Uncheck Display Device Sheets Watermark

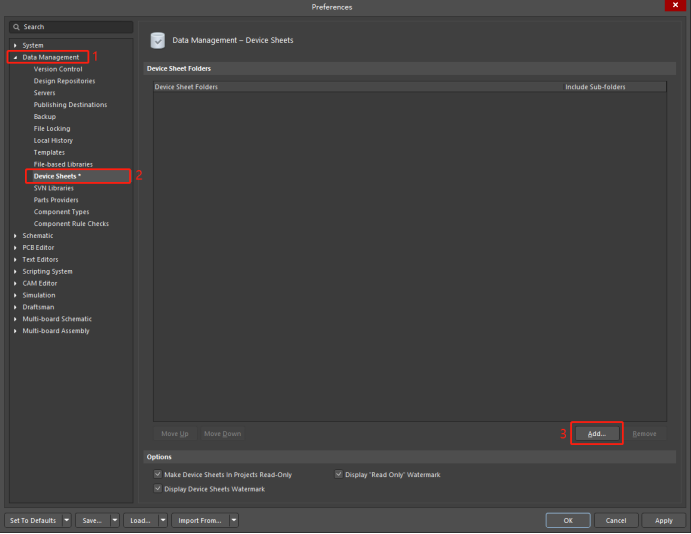click(x=158, y=489)
